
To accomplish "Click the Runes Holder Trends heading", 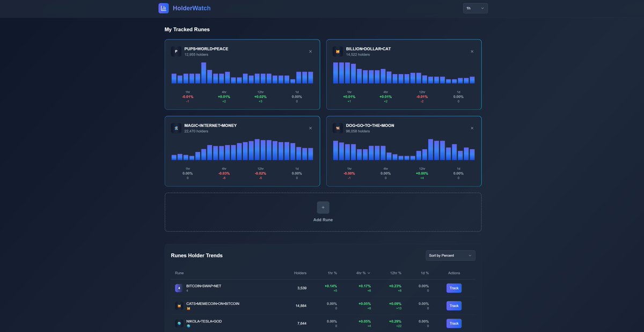I will coord(196,255).
